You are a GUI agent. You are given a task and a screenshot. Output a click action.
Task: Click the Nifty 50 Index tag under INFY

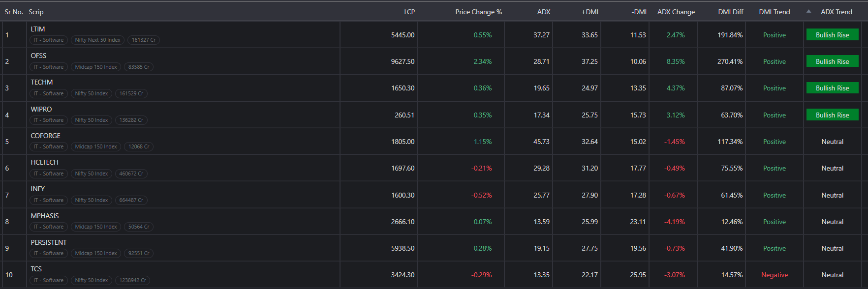tap(92, 200)
